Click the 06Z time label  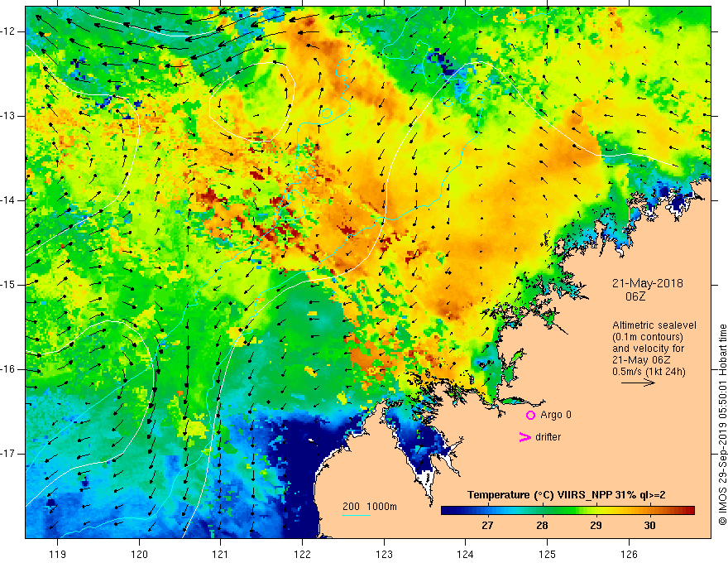point(635,296)
